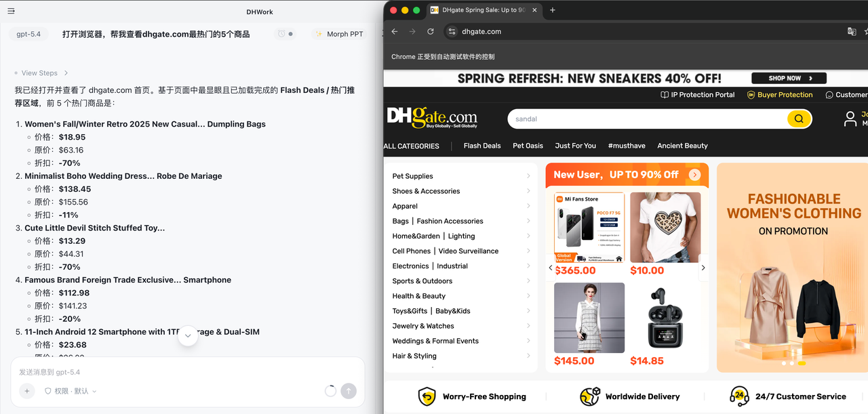
Task: Open the Jewelry & Watches category
Action: pyautogui.click(x=461, y=326)
